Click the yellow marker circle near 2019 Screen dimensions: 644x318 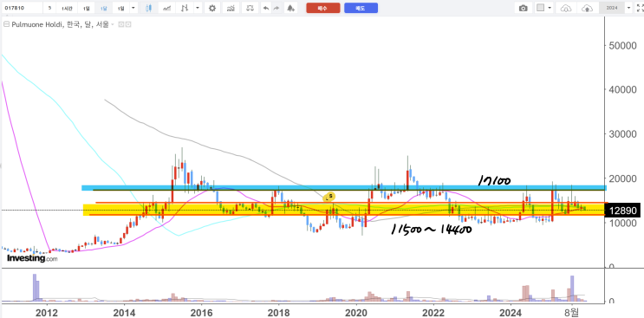click(x=329, y=197)
